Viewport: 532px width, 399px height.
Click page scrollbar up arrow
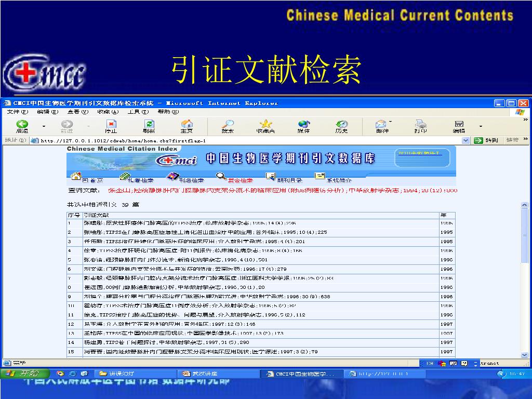(525, 205)
